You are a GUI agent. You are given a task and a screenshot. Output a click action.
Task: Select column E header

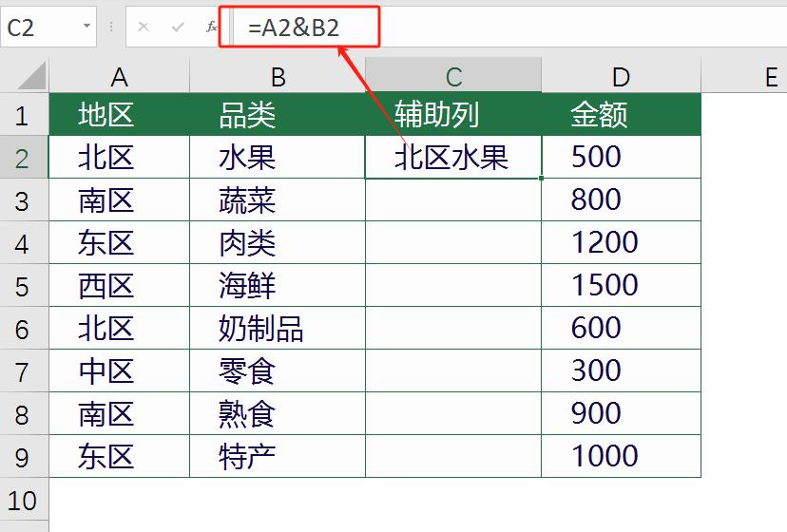pyautogui.click(x=744, y=76)
